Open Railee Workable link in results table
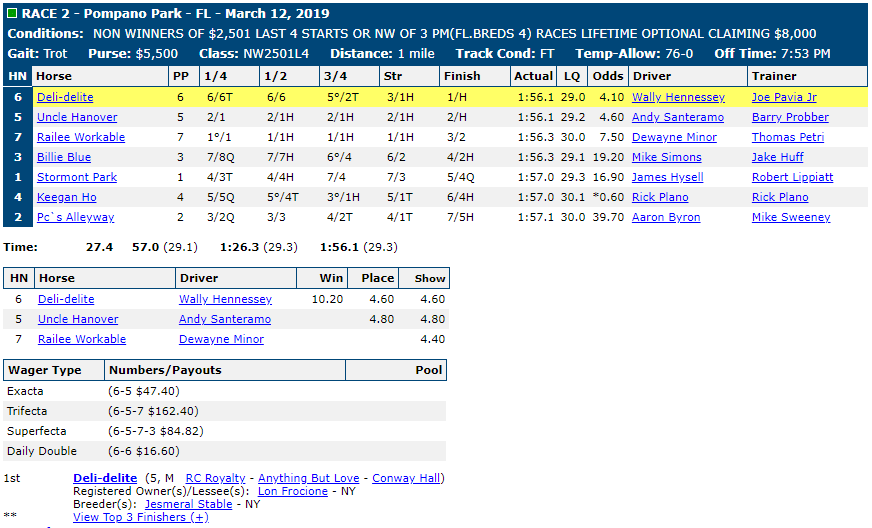Viewport: 872px width, 528px height. [x=81, y=137]
